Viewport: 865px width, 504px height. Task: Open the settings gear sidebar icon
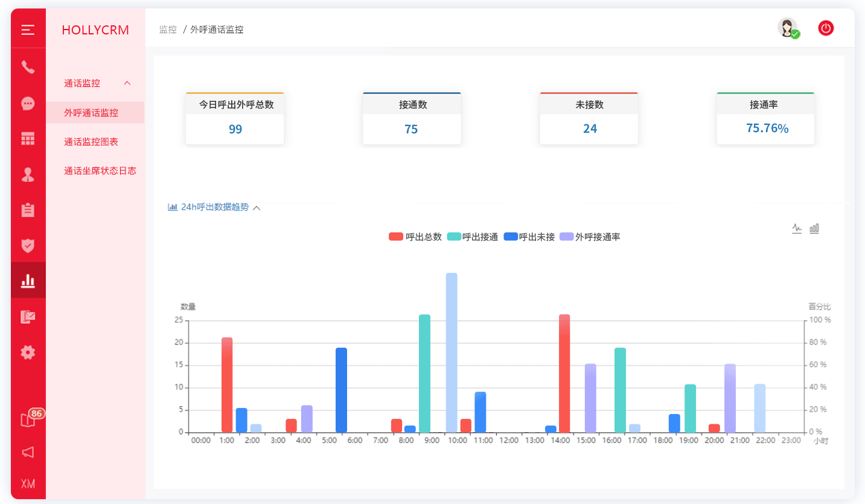pyautogui.click(x=28, y=352)
